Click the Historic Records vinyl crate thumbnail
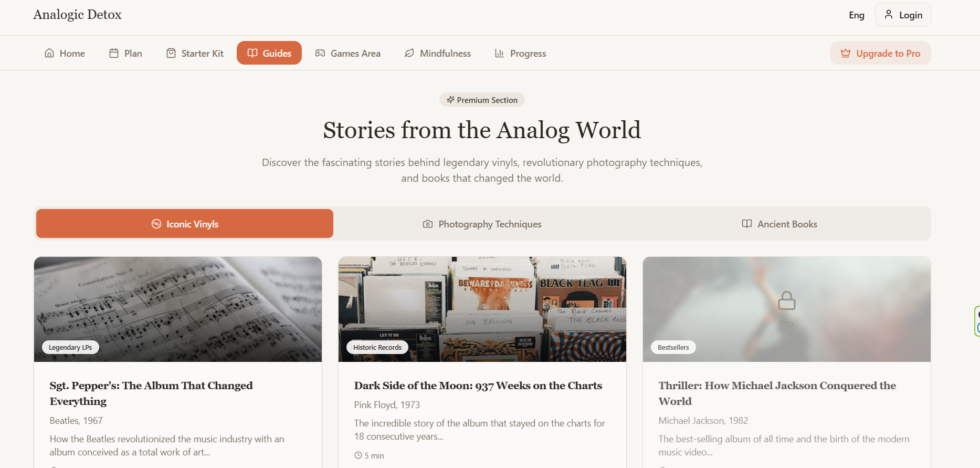Screen dimensions: 980x468 pos(482,309)
